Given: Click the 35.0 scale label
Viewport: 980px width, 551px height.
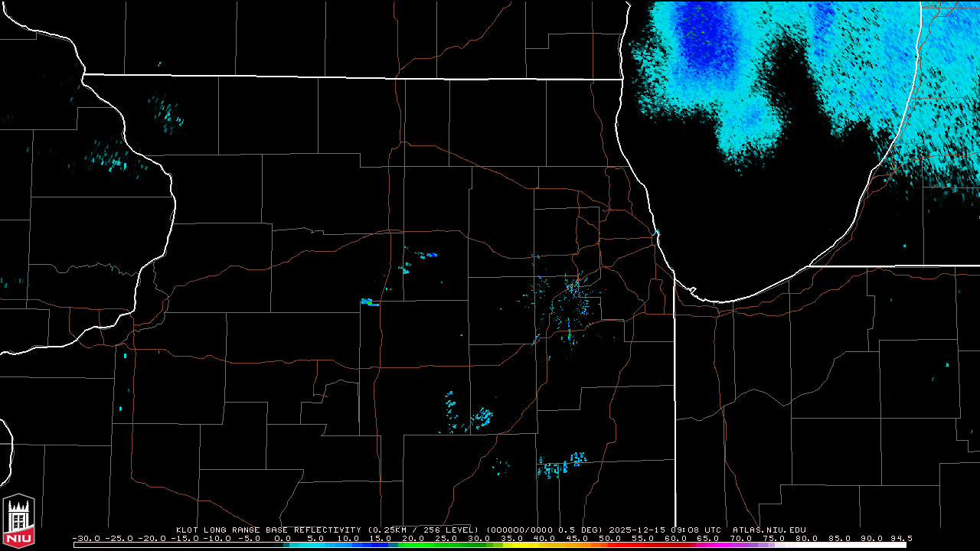Looking at the screenshot, I should tap(511, 538).
